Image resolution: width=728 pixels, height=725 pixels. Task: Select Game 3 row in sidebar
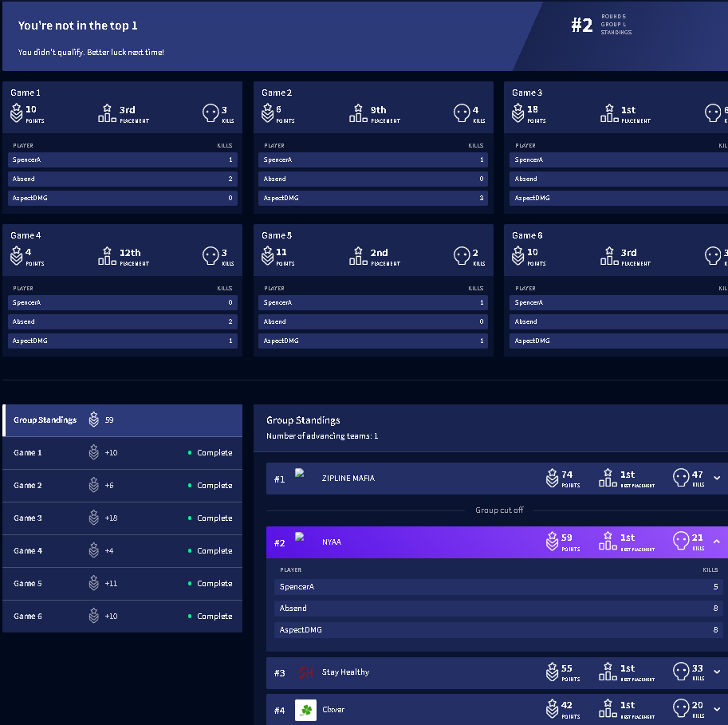pos(123,518)
